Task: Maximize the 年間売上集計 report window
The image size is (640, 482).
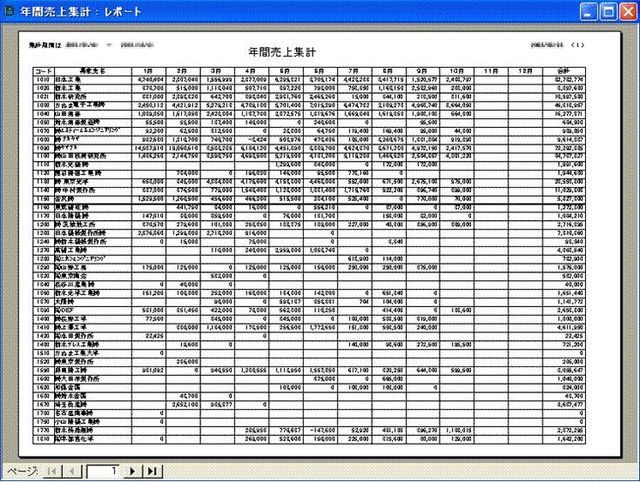Action: click(608, 11)
